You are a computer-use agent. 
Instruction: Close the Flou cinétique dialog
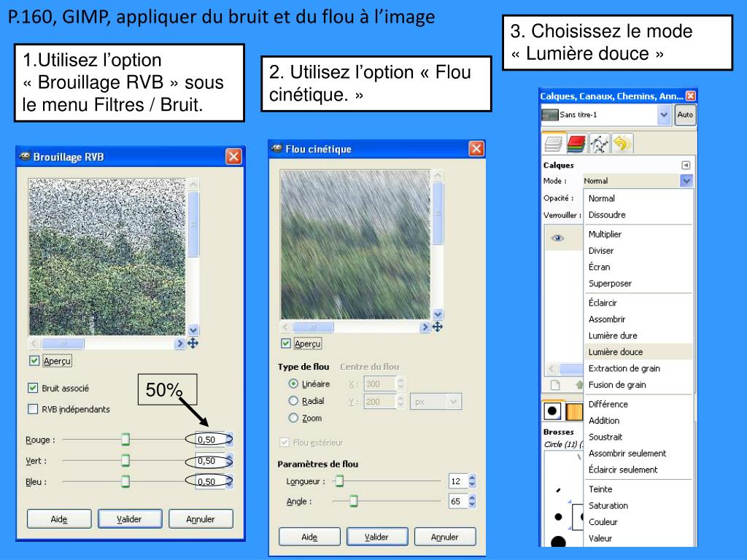476,149
